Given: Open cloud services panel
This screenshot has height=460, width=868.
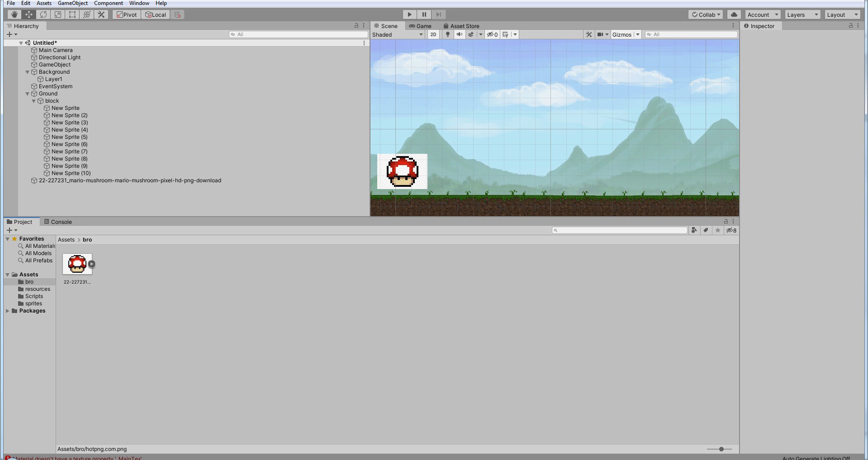Looking at the screenshot, I should pos(734,14).
